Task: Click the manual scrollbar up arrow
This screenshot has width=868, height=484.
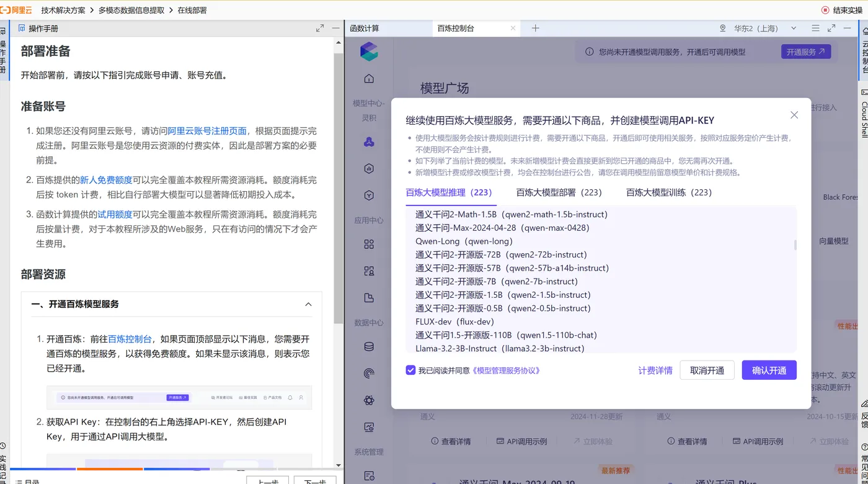Action: click(339, 43)
